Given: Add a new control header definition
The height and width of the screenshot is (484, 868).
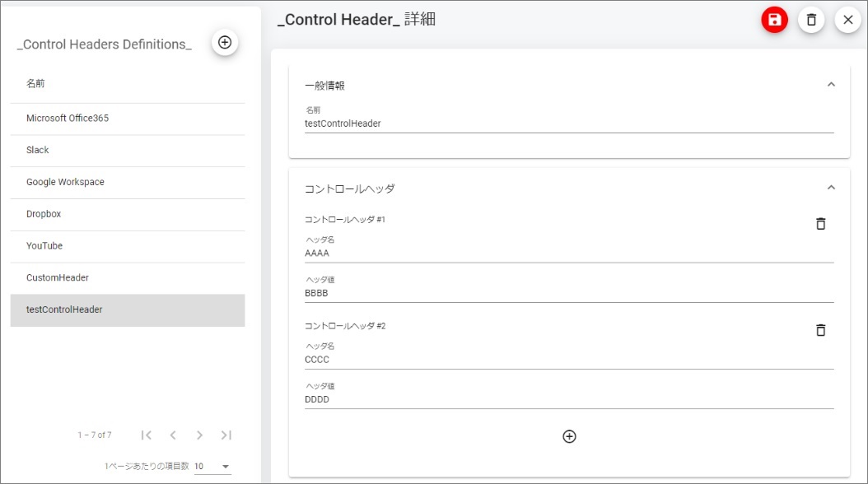Looking at the screenshot, I should click(x=225, y=43).
